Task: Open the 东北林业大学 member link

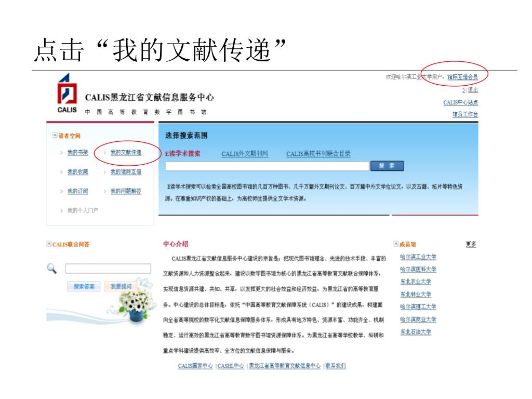Action: click(416, 294)
